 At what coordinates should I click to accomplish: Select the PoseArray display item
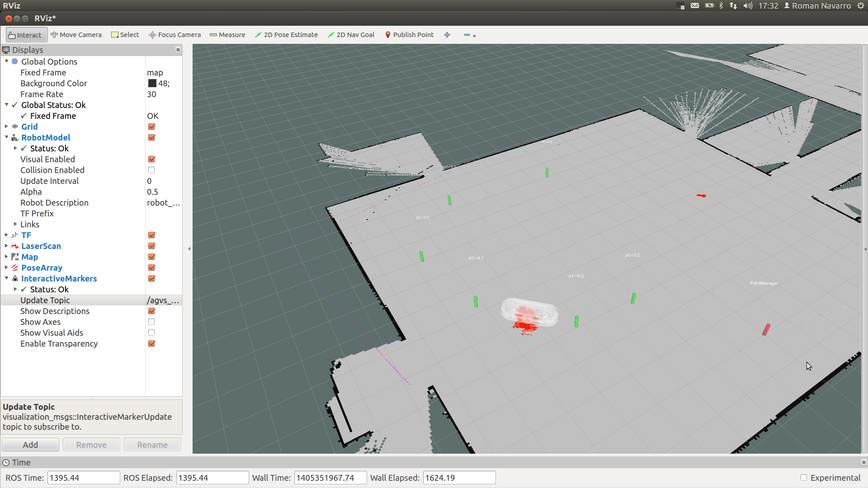[42, 267]
